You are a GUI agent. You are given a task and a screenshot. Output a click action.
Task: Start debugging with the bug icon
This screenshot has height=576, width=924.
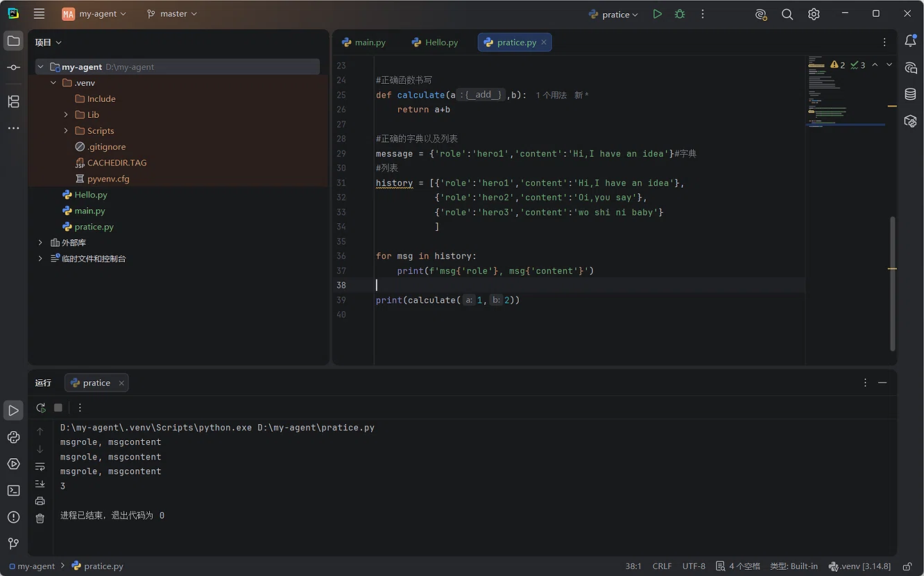[680, 14]
